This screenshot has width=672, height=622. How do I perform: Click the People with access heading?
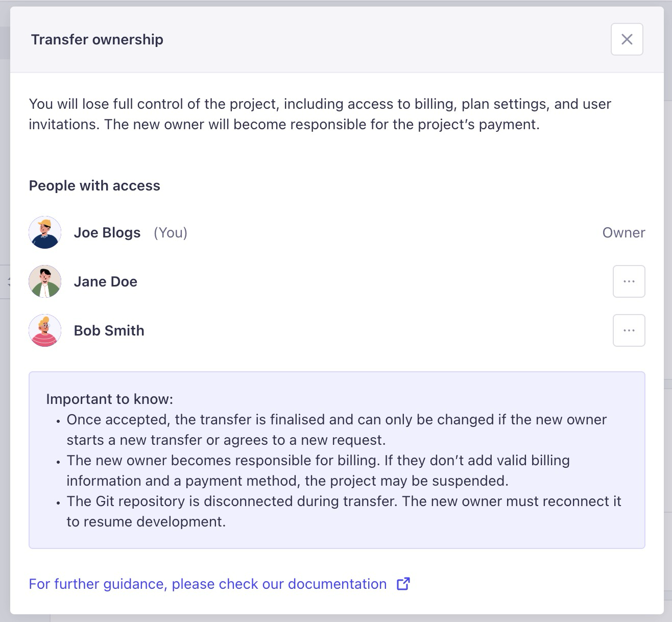94,185
